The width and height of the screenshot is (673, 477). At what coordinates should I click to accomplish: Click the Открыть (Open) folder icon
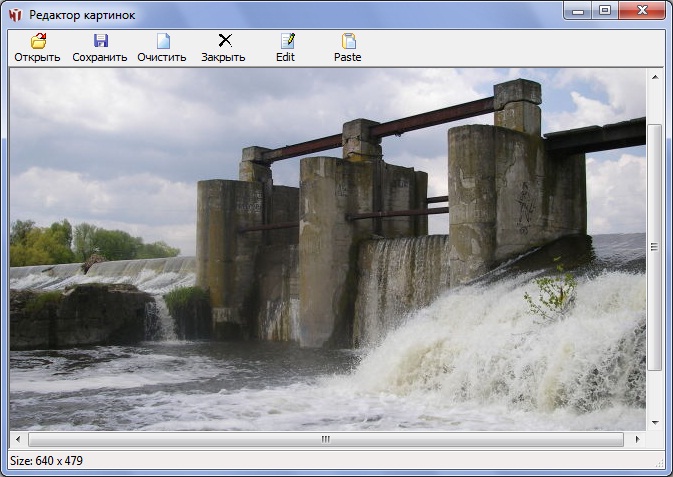point(38,41)
